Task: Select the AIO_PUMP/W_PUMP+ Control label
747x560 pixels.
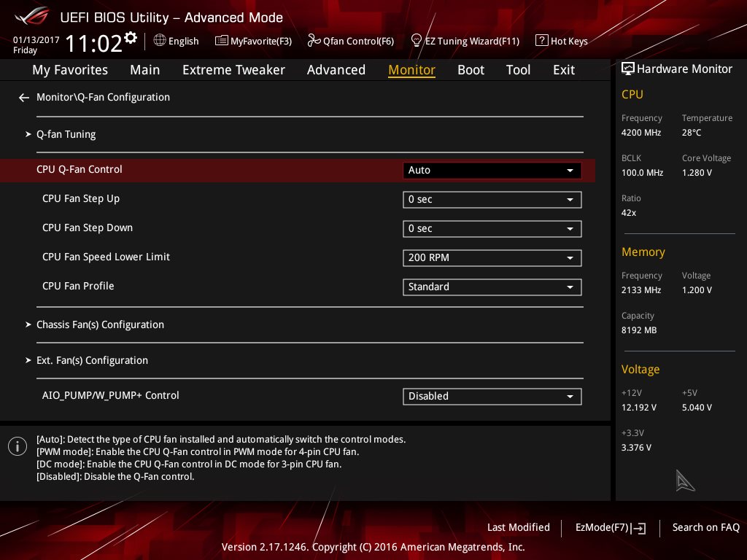Action: [111, 395]
